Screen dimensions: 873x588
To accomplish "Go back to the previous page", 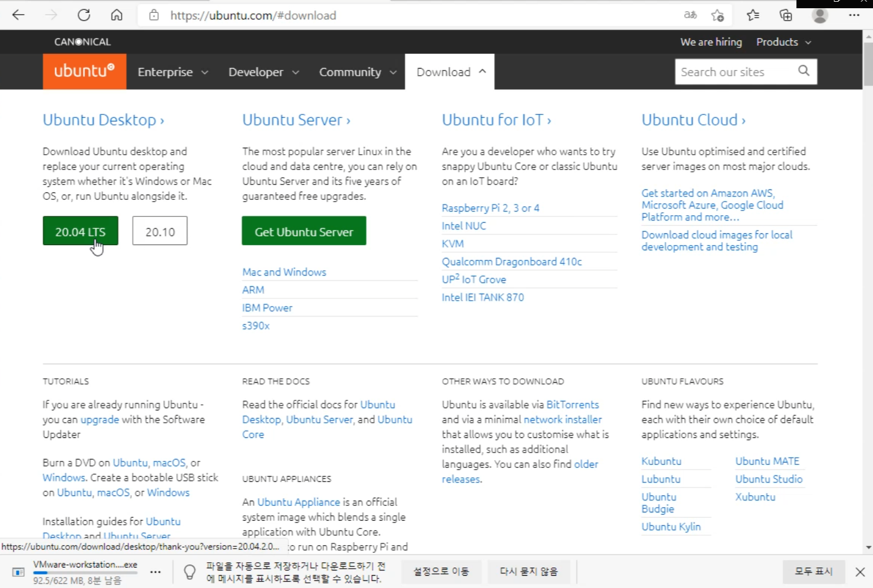I will pos(18,15).
